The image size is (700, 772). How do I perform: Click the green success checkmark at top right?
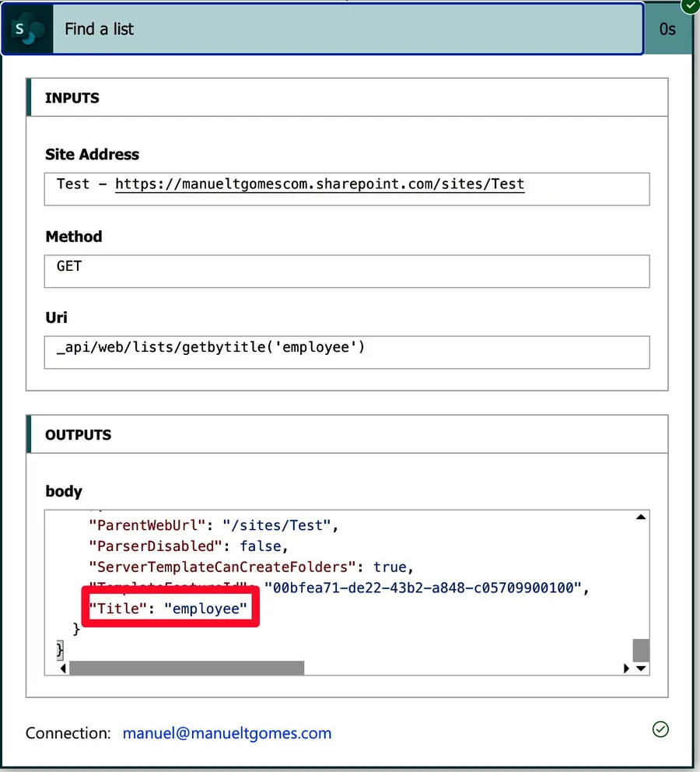click(689, 5)
